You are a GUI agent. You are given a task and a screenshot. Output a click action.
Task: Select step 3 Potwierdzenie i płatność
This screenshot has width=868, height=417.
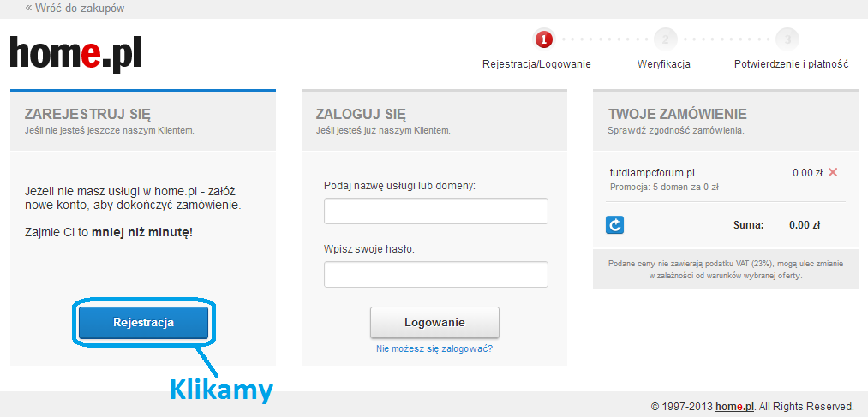[787, 40]
